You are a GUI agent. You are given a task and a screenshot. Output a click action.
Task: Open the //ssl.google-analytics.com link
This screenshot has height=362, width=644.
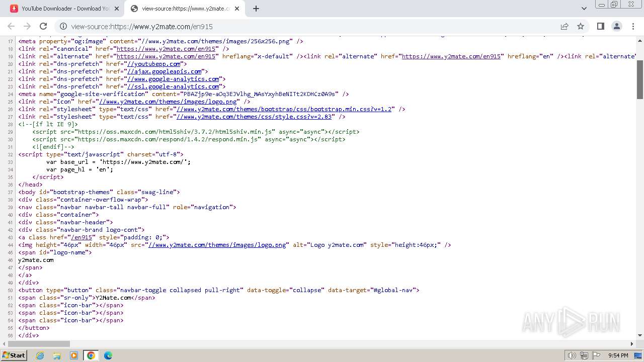(x=174, y=86)
